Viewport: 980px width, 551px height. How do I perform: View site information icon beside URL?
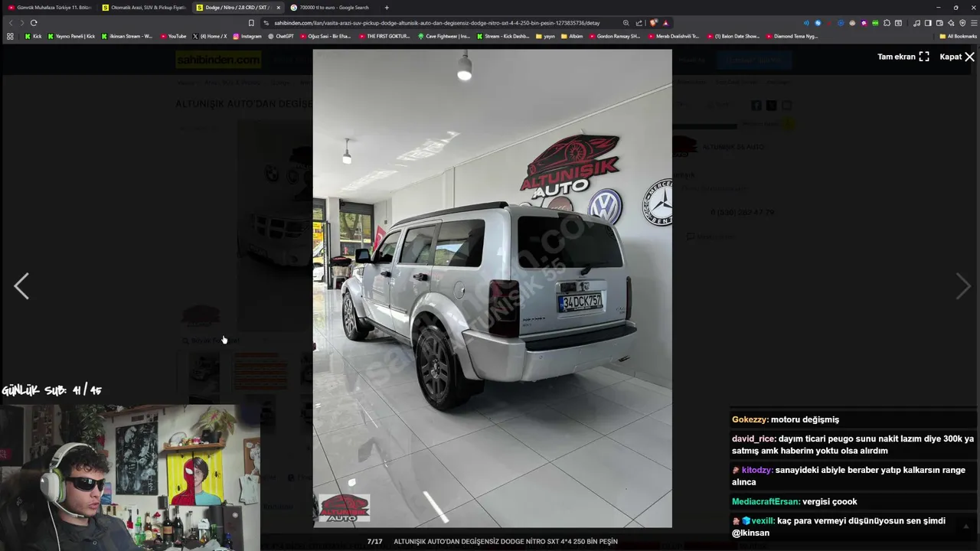click(266, 23)
